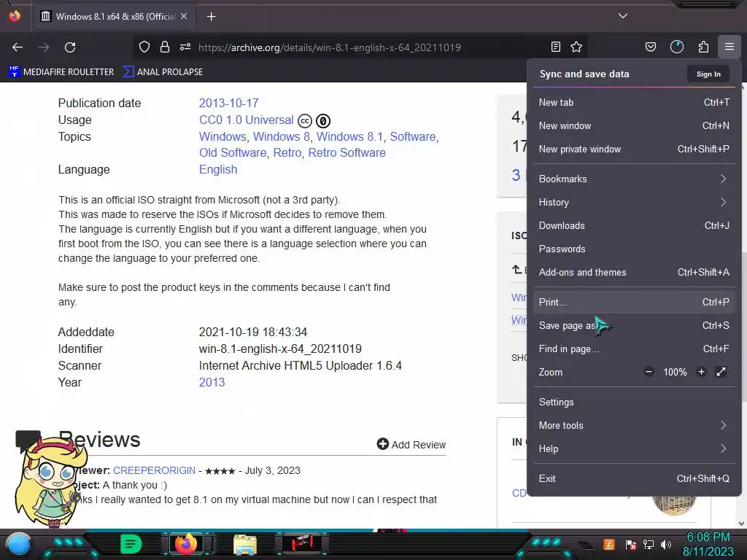Reload the current page
The image size is (747, 560).
(x=70, y=47)
